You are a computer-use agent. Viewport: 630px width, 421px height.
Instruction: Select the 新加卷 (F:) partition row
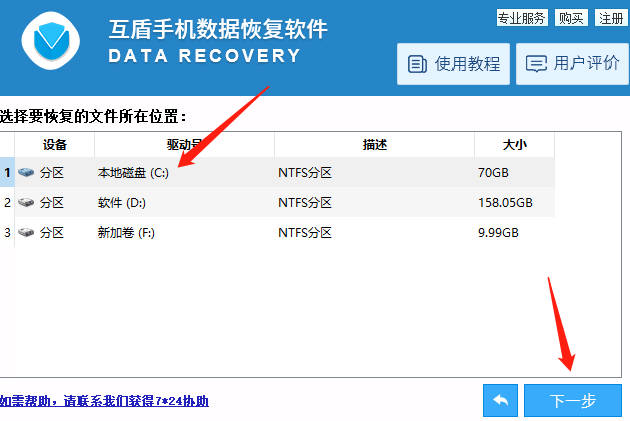pyautogui.click(x=277, y=232)
